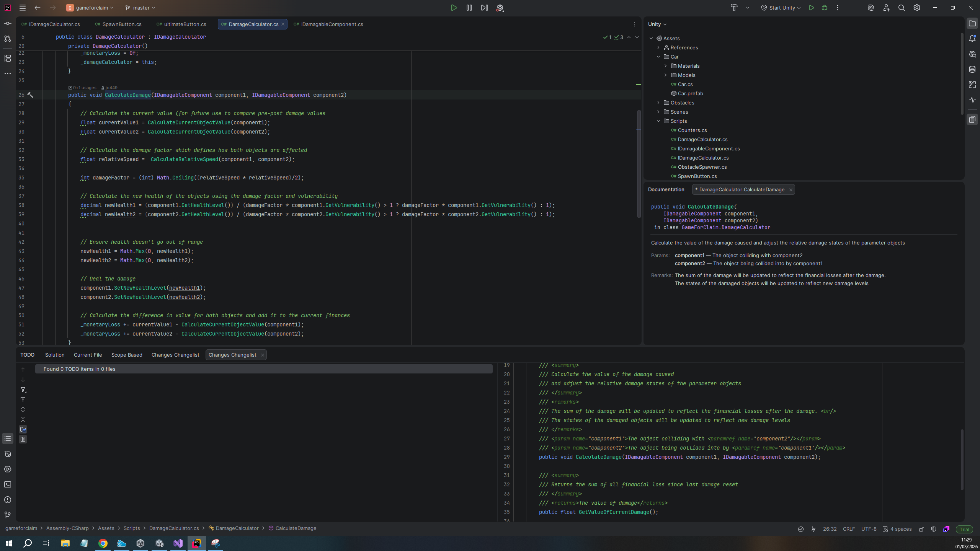Open the Start Unity run configuration dropdown
The image size is (980, 551).
(781, 8)
